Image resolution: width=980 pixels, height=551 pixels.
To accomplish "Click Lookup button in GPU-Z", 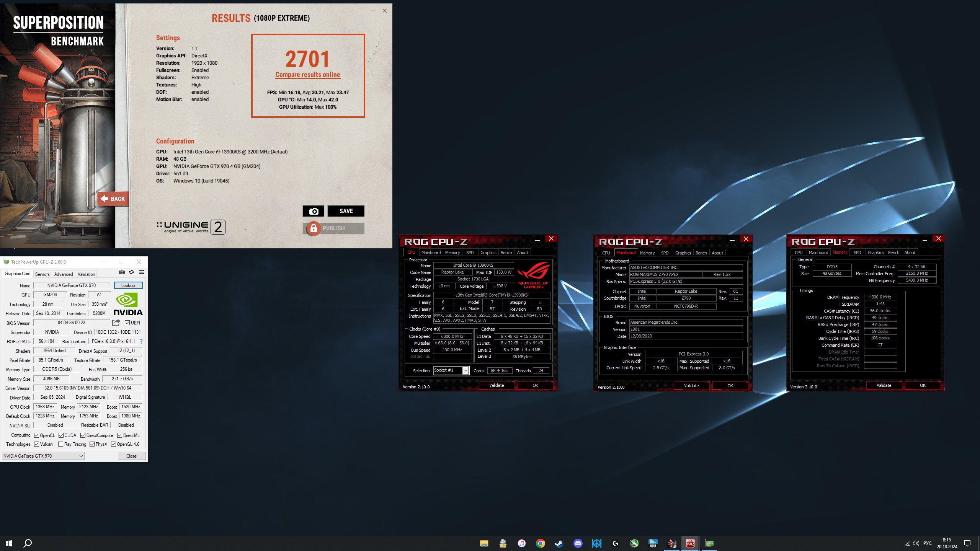I will [128, 285].
